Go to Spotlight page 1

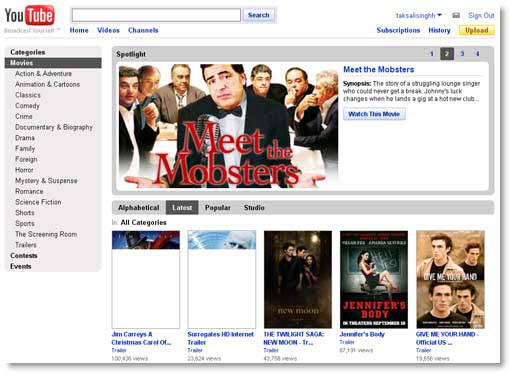pos(432,54)
